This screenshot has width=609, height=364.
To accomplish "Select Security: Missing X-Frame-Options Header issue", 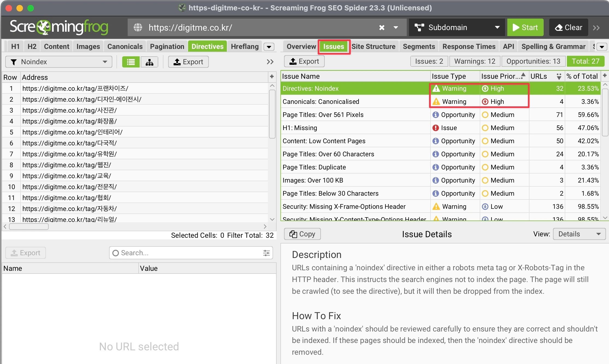I will pyautogui.click(x=440, y=207).
